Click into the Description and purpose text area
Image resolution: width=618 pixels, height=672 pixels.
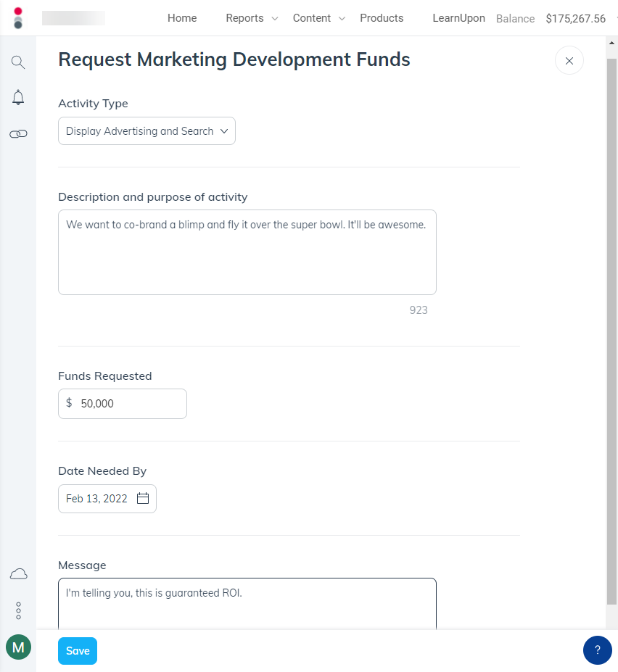point(247,252)
